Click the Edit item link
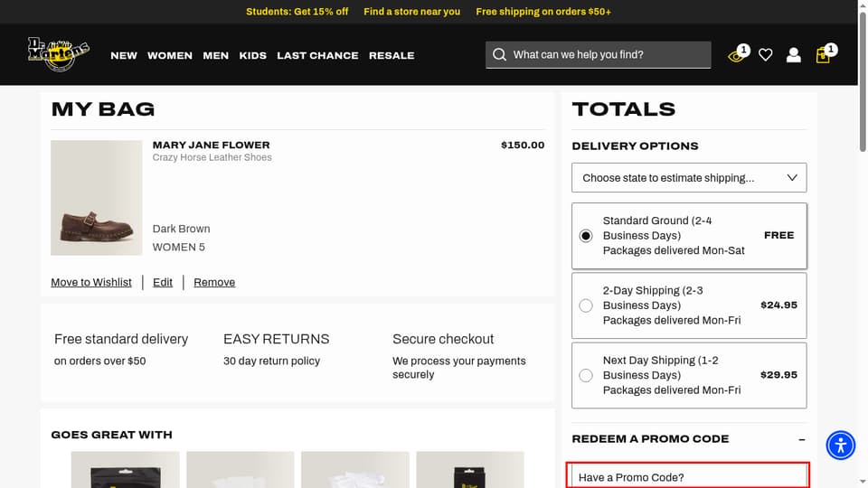Image resolution: width=868 pixels, height=488 pixels. pos(162,282)
